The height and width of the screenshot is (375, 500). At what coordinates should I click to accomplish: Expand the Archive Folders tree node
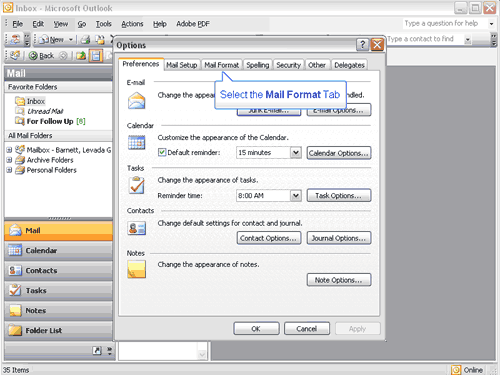point(9,160)
